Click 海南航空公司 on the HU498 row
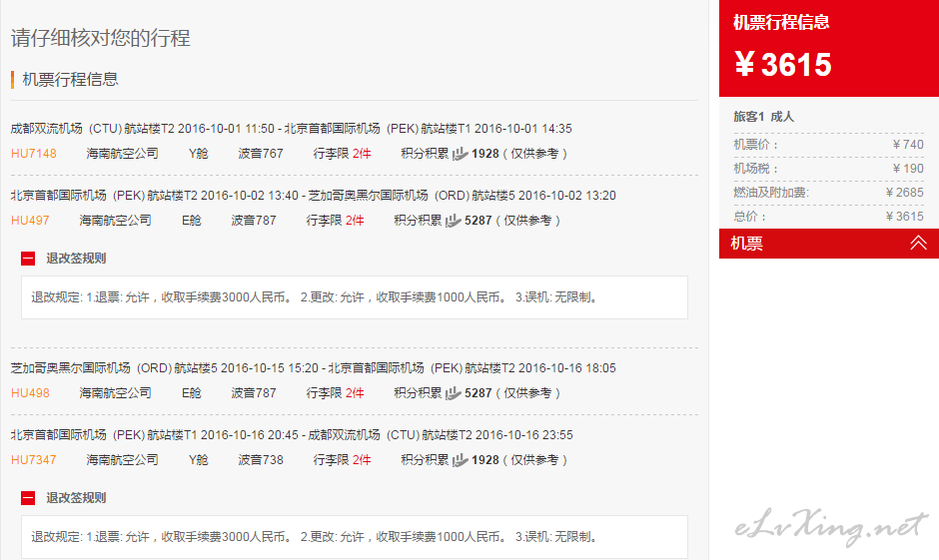This screenshot has width=939, height=560. [x=116, y=393]
